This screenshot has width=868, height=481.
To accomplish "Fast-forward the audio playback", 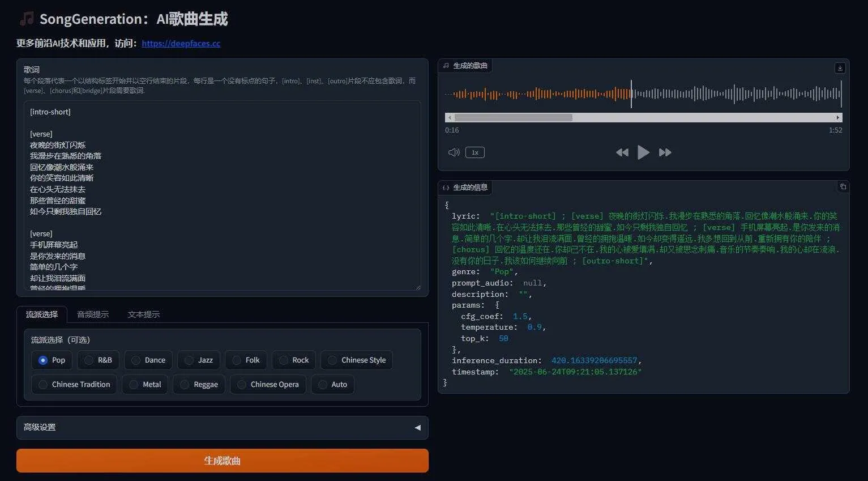I will (665, 152).
